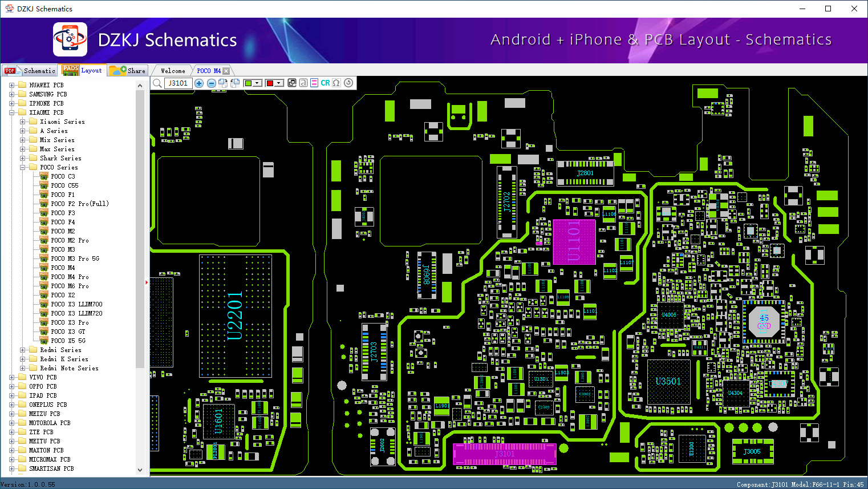Click the rotate clockwise pages icon
Image resolution: width=868 pixels, height=489 pixels.
tap(223, 83)
